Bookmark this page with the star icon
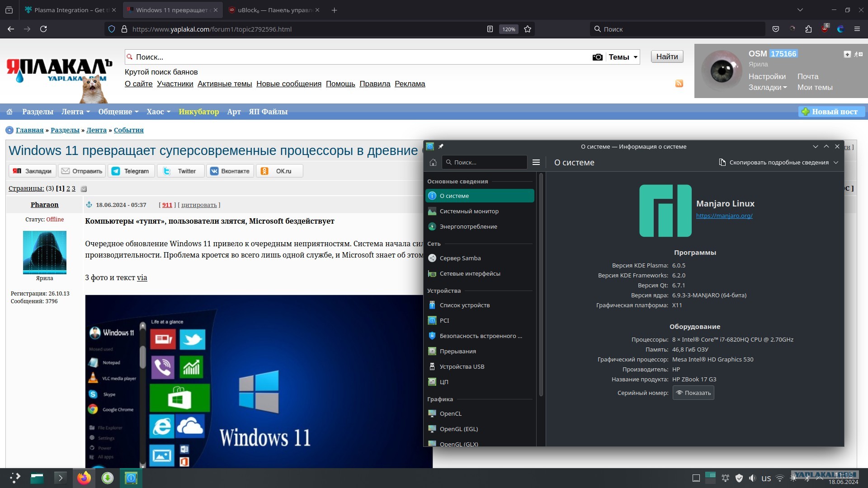 528,29
